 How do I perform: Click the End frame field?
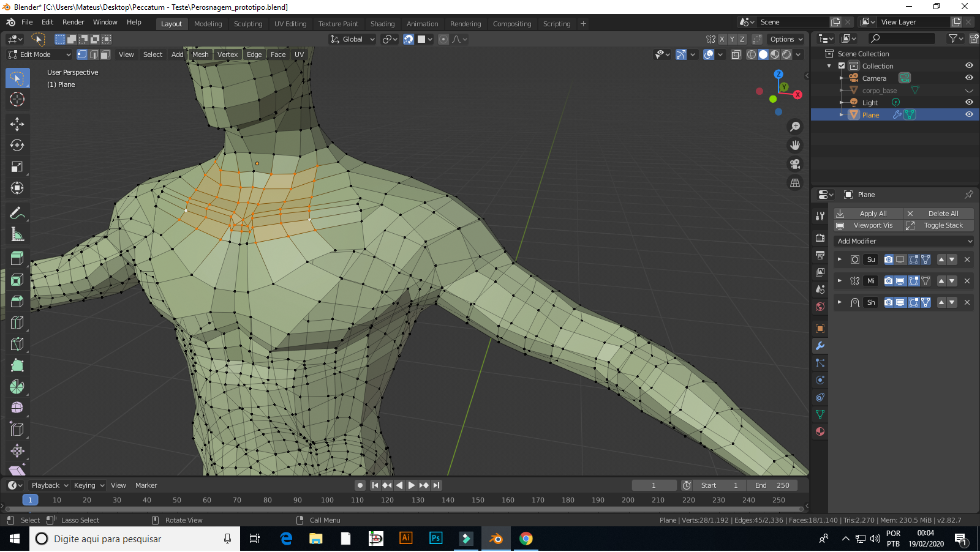(x=772, y=485)
